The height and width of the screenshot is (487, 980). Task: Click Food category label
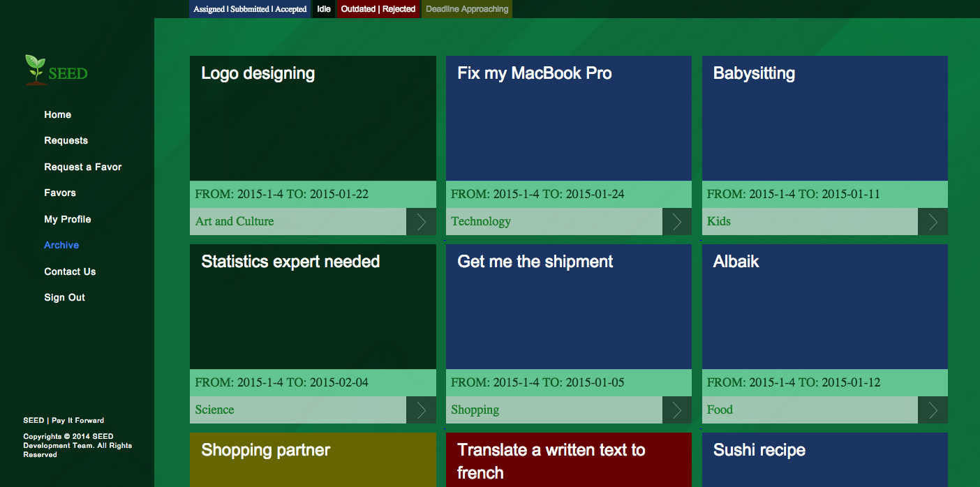click(720, 410)
